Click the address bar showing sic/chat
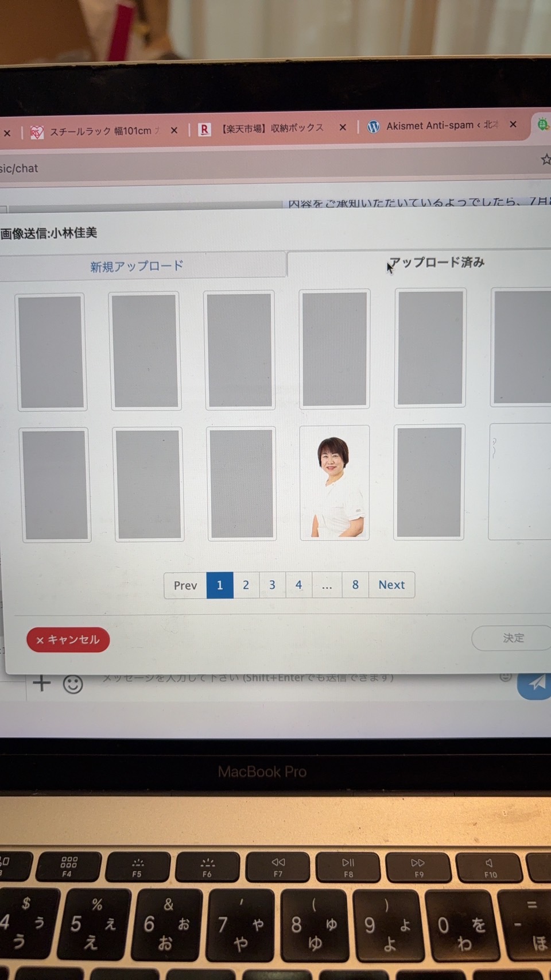 pos(270,167)
